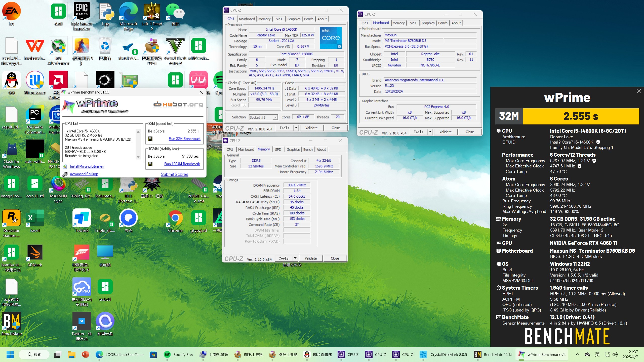Open About tab in Mainboard CPU-Z window
This screenshot has height=362, width=644.
click(x=456, y=23)
